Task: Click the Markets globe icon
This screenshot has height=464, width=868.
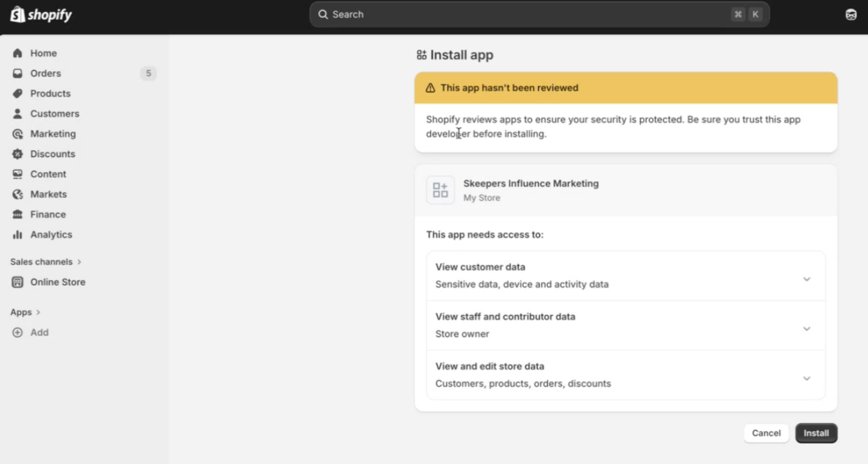Action: click(18, 194)
